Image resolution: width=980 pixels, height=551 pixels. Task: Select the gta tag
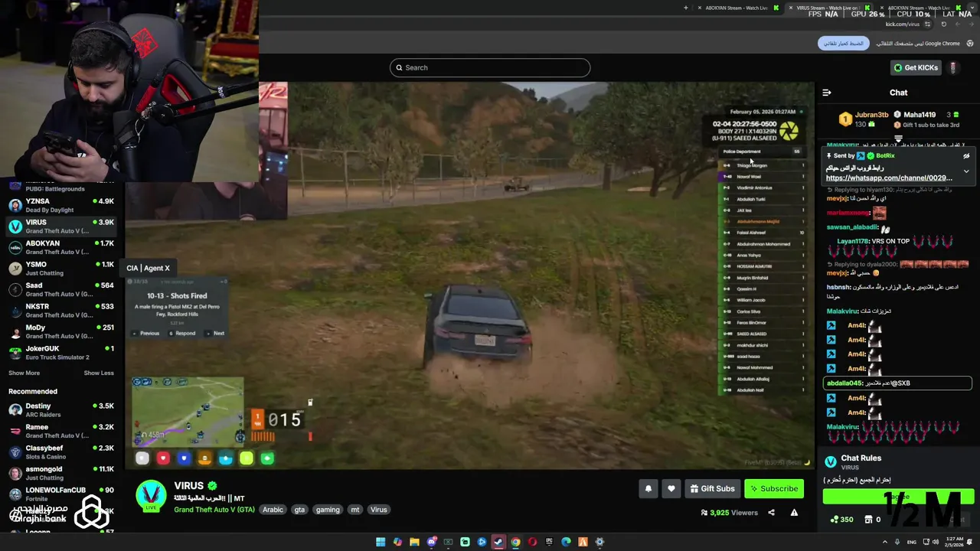[299, 510]
